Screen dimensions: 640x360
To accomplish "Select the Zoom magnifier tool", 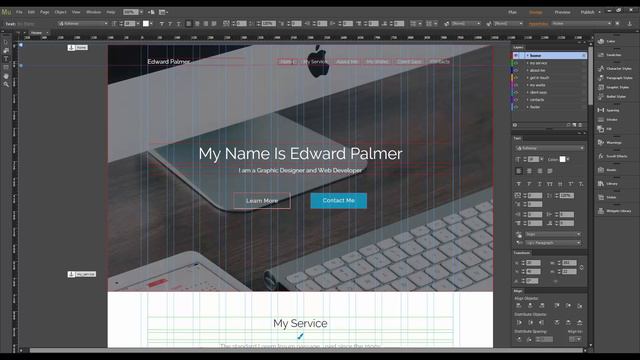I will pyautogui.click(x=6, y=84).
